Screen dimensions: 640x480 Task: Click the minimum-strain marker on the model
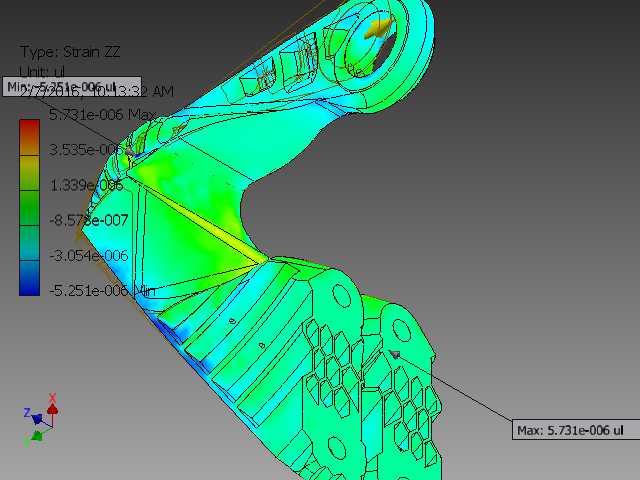(x=128, y=151)
